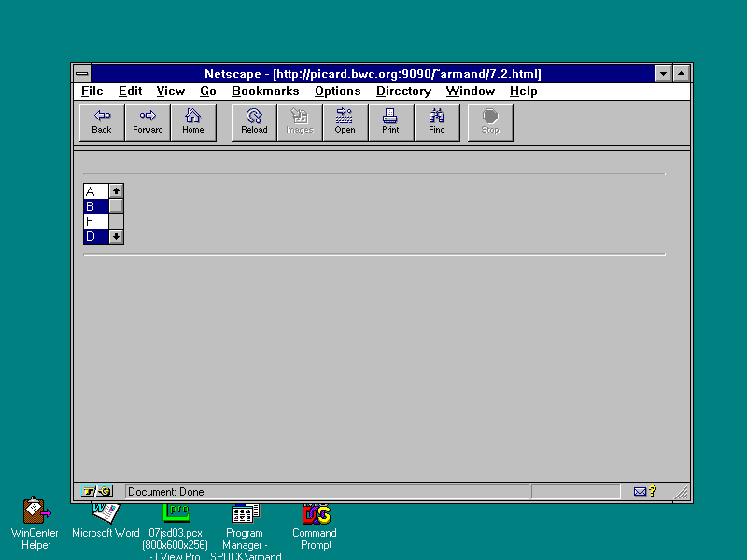Deselect highlighted option B in list
Viewport: 747px width, 560px height.
95,206
